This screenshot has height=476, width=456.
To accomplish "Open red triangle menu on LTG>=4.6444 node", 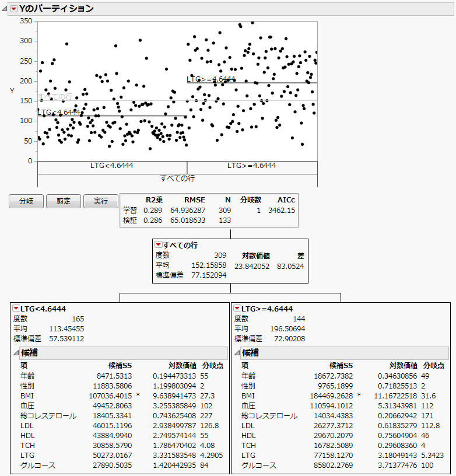I will [237, 309].
